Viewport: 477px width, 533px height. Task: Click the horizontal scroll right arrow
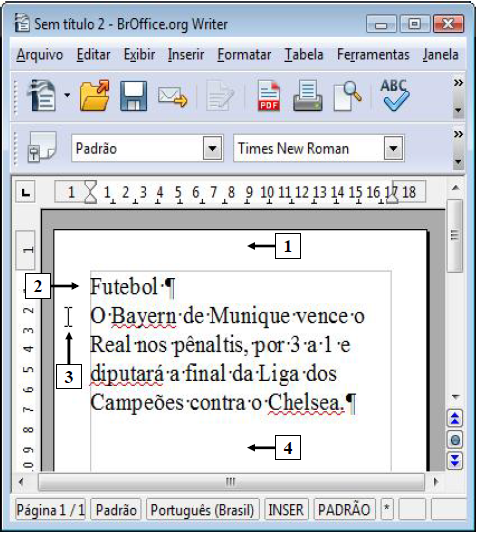tap(436, 482)
